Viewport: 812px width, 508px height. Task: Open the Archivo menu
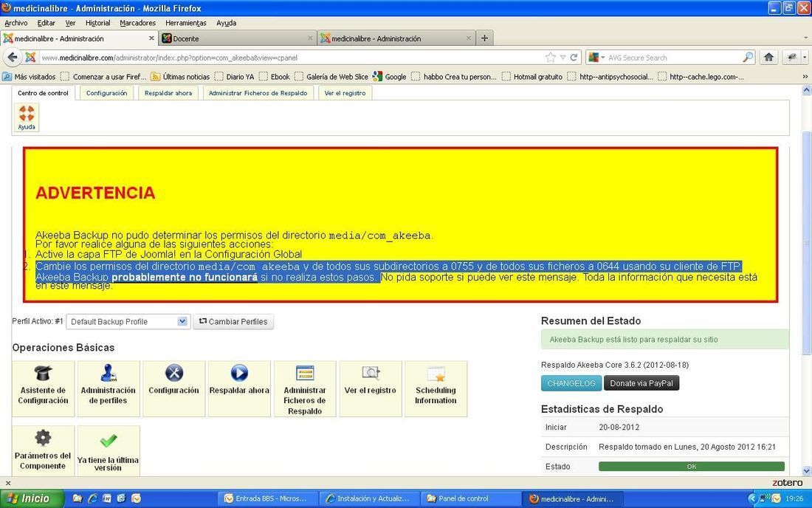pyautogui.click(x=16, y=23)
